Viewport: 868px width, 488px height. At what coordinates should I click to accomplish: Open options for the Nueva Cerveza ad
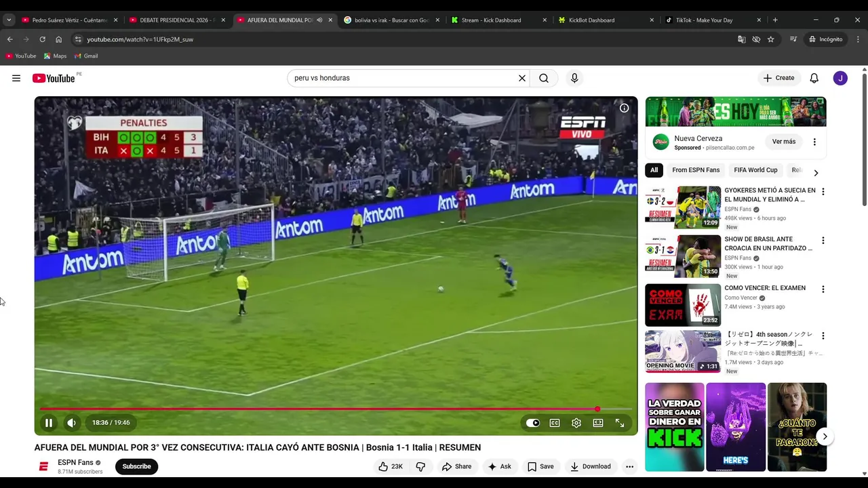(x=814, y=142)
